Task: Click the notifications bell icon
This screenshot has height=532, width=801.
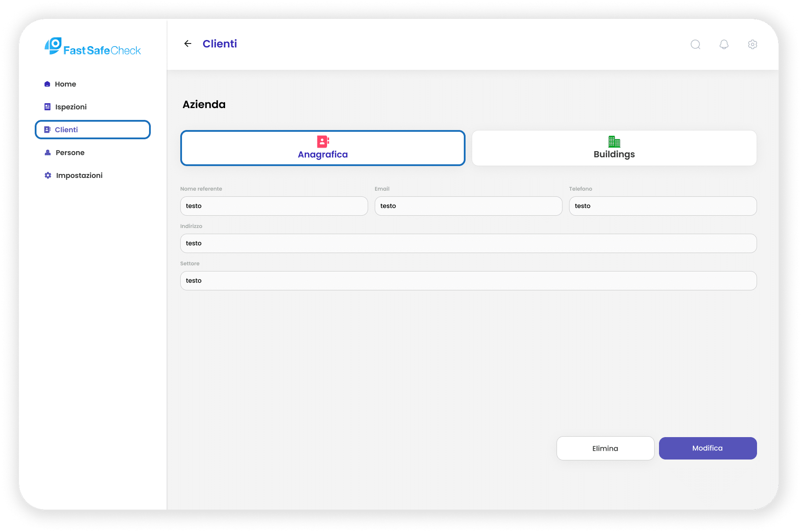Action: click(724, 44)
